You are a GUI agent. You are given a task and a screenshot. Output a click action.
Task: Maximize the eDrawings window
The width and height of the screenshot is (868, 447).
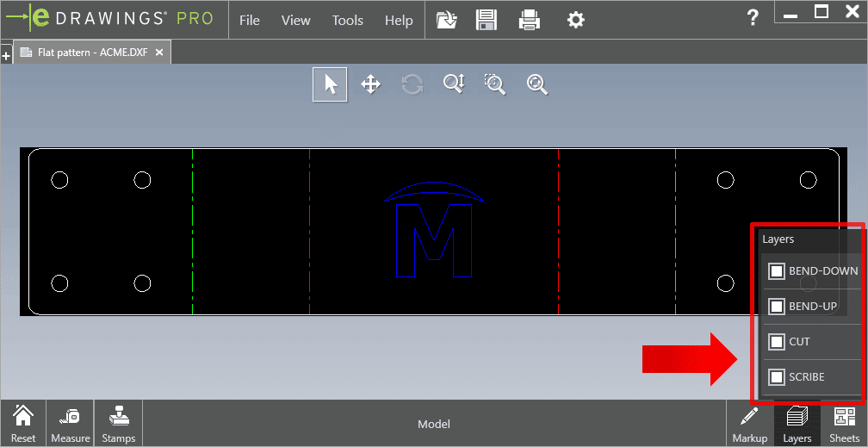821,12
